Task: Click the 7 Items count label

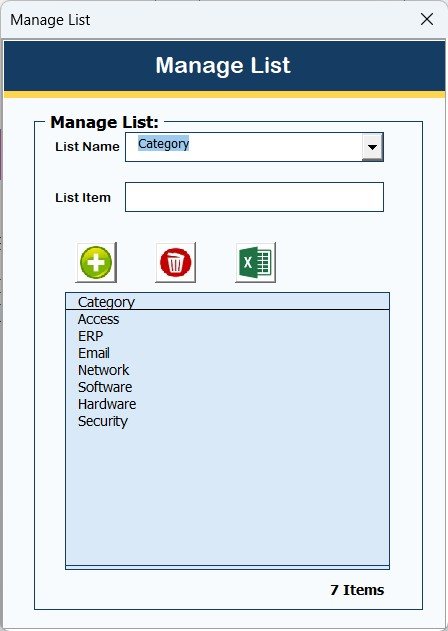Action: coord(357,590)
